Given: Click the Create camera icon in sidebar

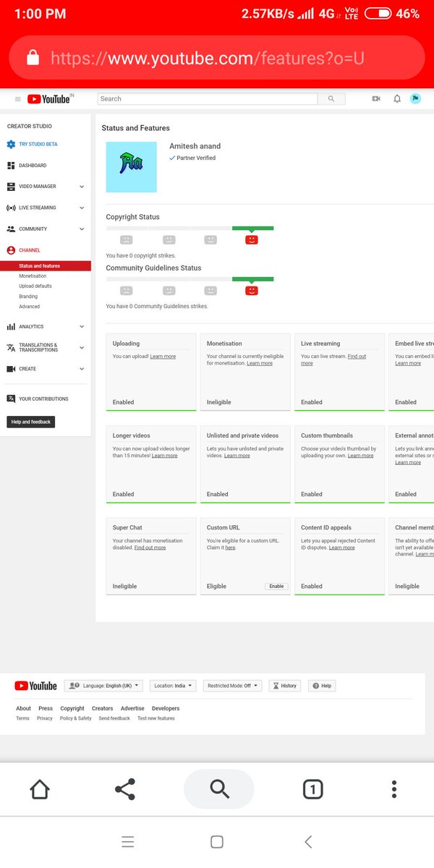Looking at the screenshot, I should [x=11, y=369].
